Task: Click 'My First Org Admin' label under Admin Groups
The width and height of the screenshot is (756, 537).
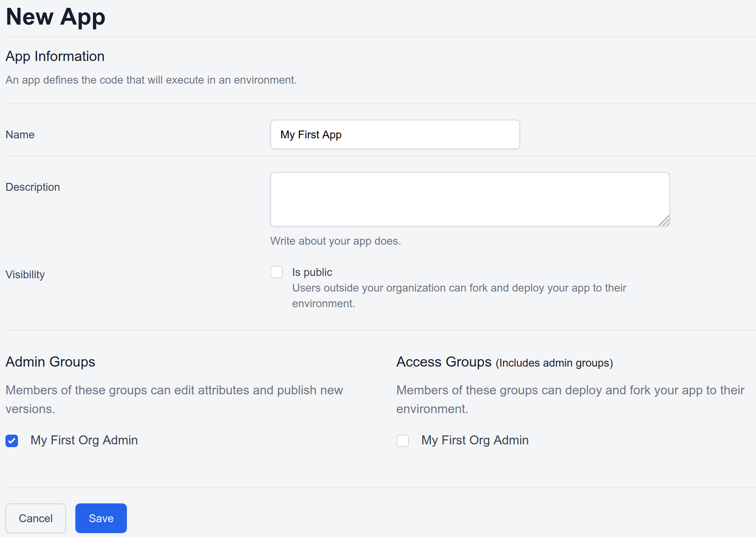Action: tap(84, 440)
